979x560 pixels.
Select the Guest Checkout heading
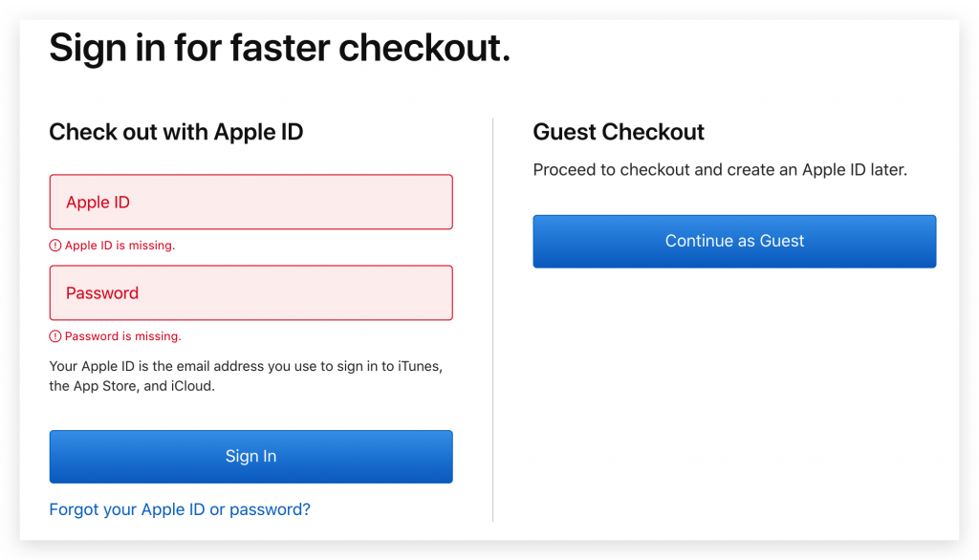[619, 132]
